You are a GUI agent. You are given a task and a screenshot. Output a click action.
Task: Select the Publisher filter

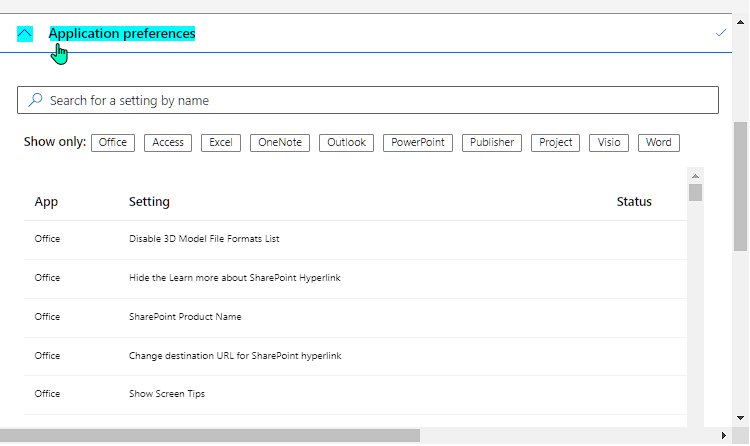tap(492, 143)
